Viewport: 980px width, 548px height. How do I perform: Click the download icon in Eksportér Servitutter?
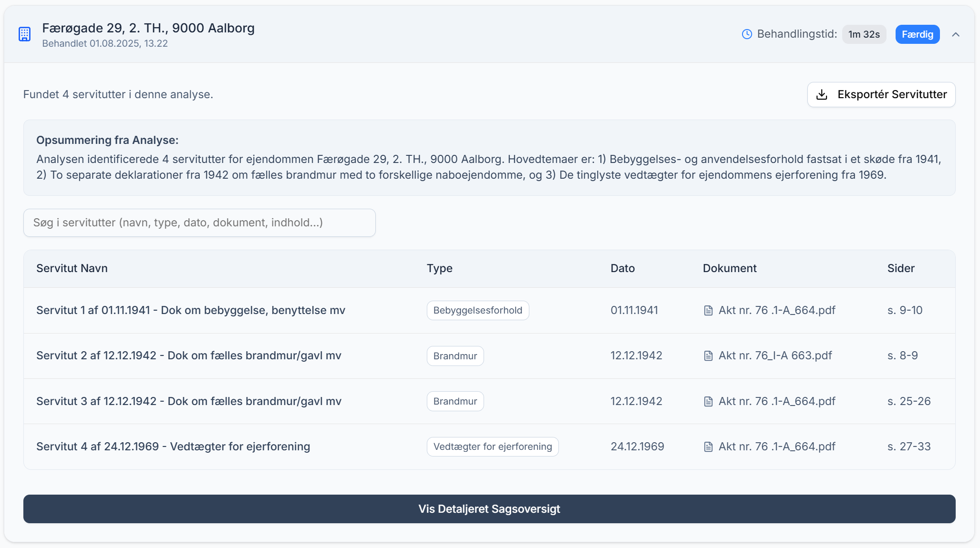tap(822, 94)
